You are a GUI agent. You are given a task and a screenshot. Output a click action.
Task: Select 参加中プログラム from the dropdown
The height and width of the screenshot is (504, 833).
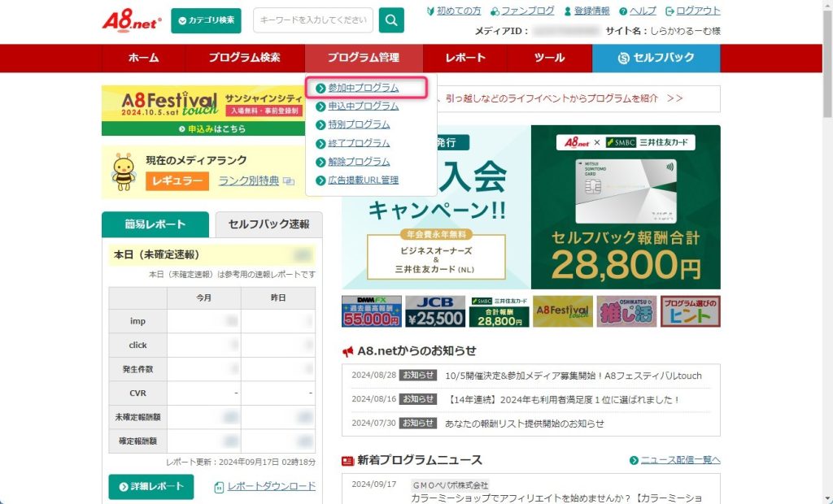tap(363, 87)
